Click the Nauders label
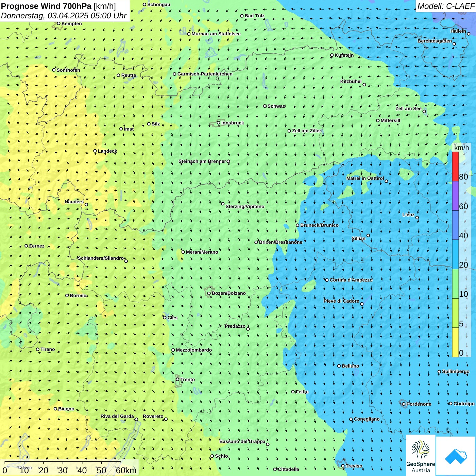This screenshot has height=476, width=476. tap(74, 202)
